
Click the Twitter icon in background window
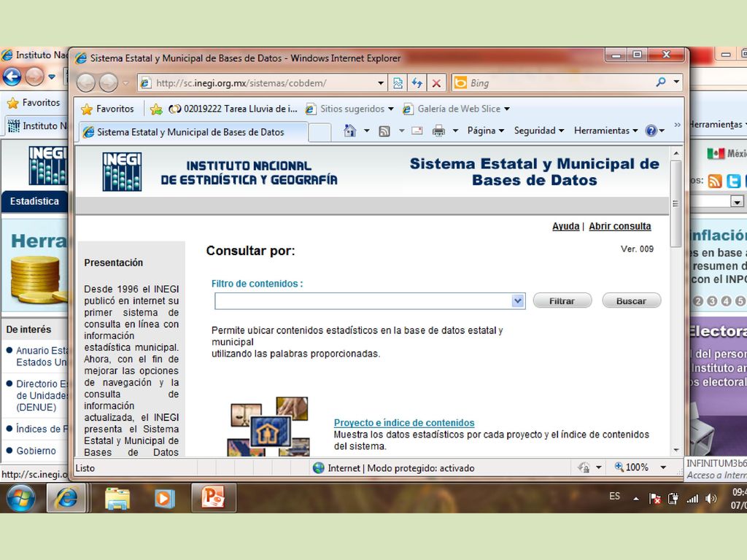[x=734, y=181]
